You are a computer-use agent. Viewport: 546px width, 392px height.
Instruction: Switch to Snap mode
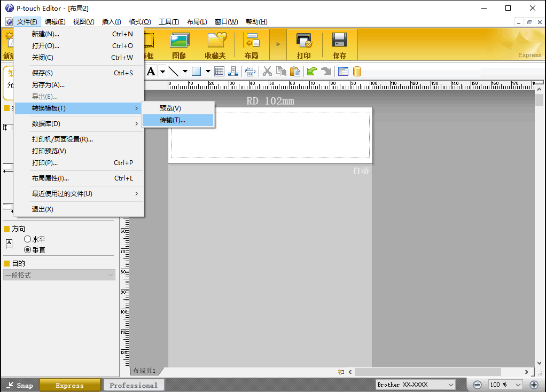pyautogui.click(x=20, y=385)
